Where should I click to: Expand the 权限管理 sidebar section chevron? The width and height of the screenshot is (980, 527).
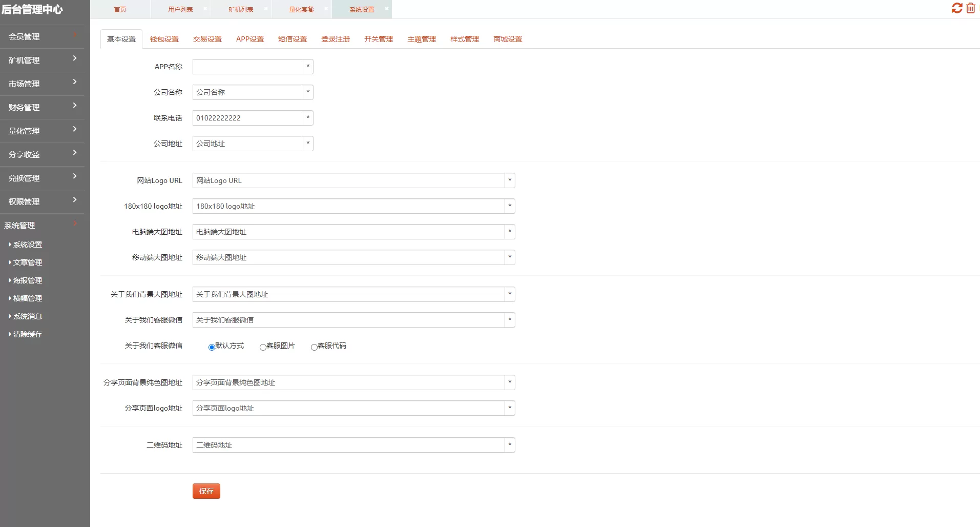coord(74,199)
